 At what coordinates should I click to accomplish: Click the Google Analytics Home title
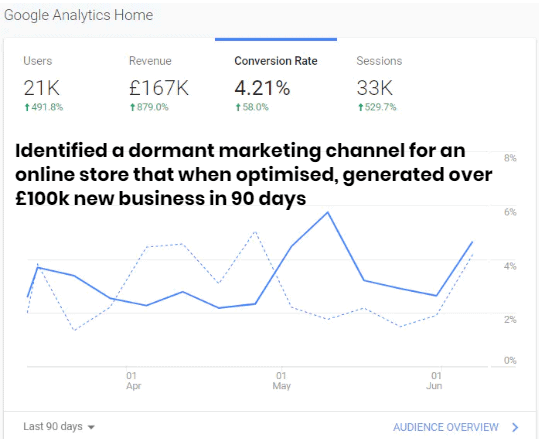[78, 15]
